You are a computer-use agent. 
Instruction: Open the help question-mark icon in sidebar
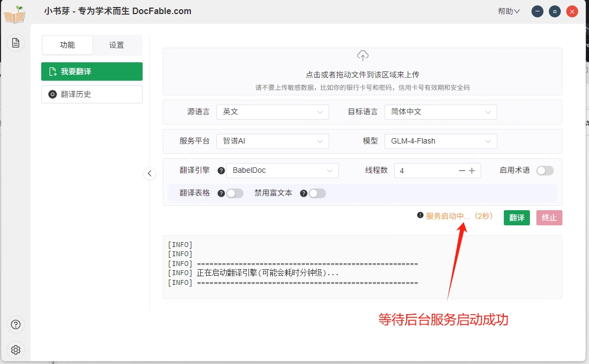pos(16,325)
